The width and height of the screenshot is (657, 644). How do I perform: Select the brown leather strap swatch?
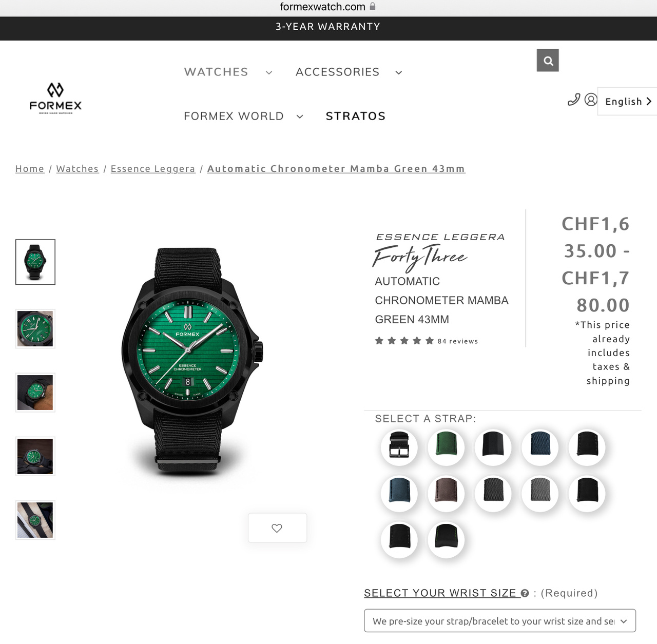click(446, 494)
